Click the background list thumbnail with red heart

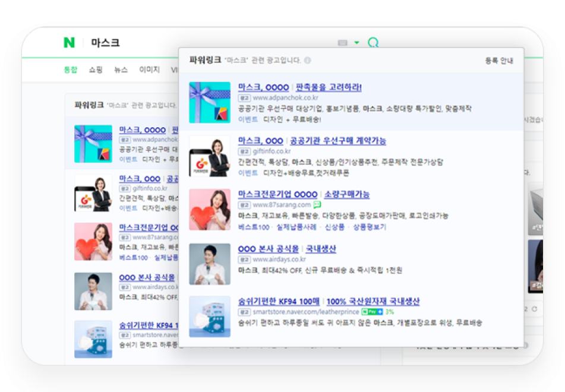pyautogui.click(x=93, y=241)
